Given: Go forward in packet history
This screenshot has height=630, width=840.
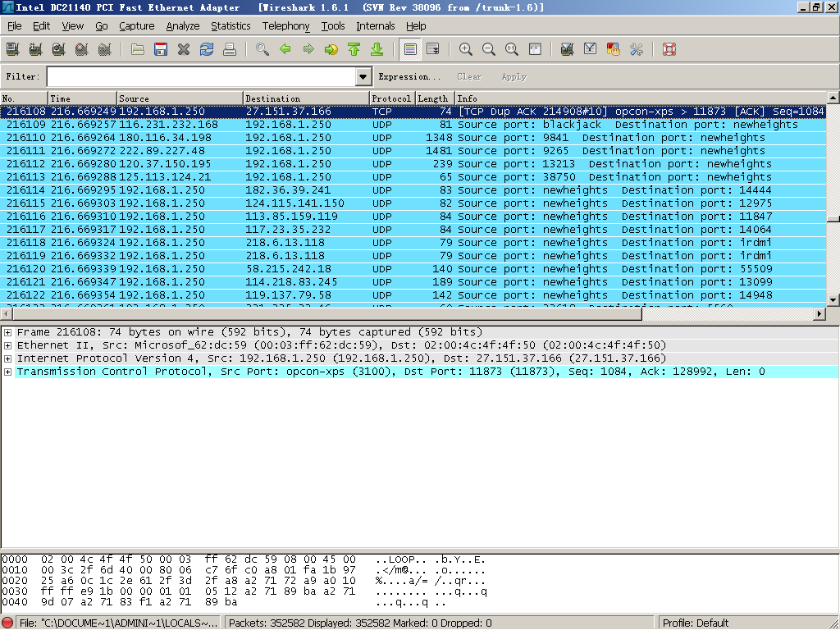Looking at the screenshot, I should pyautogui.click(x=308, y=49).
